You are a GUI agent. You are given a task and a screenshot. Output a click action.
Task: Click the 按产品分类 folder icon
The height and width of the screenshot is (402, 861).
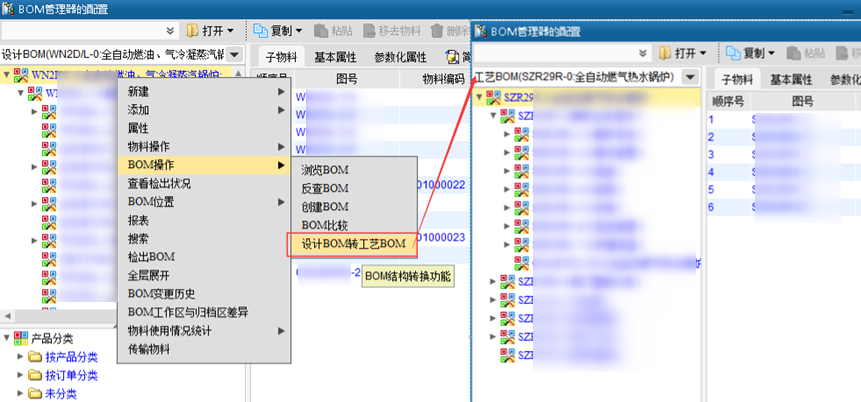coord(35,357)
